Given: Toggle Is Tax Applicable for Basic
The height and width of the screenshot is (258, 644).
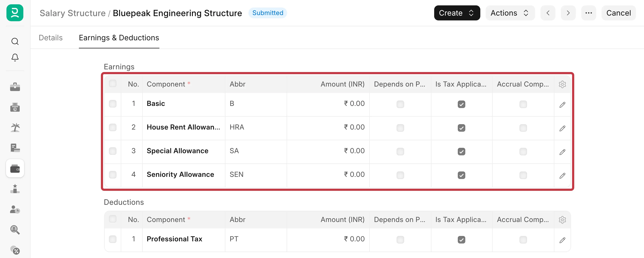Looking at the screenshot, I should pyautogui.click(x=462, y=104).
